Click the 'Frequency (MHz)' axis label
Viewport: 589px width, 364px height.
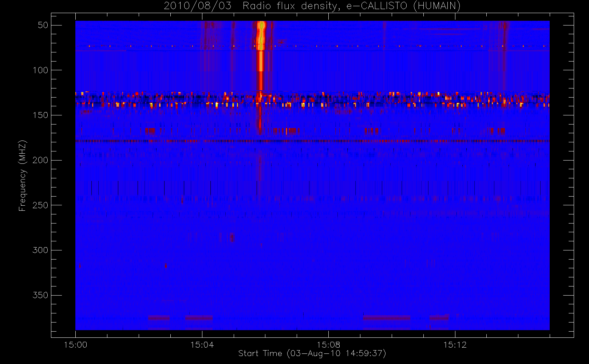[x=23, y=175]
